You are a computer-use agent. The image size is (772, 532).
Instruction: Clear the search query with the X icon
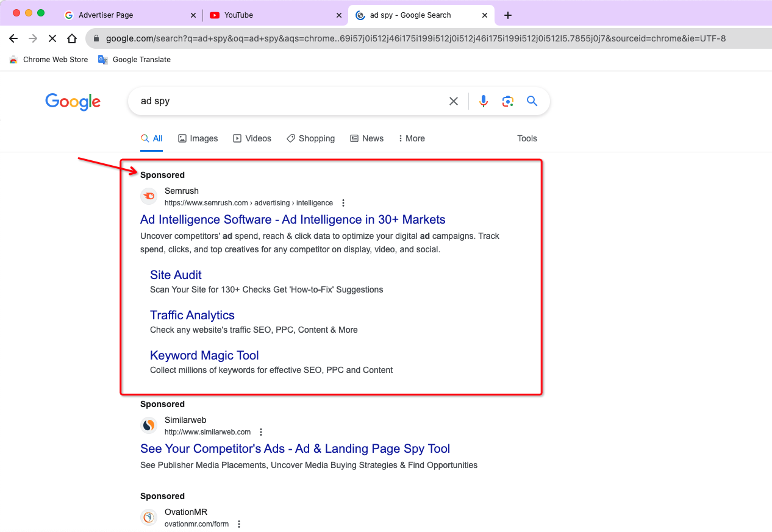454,101
